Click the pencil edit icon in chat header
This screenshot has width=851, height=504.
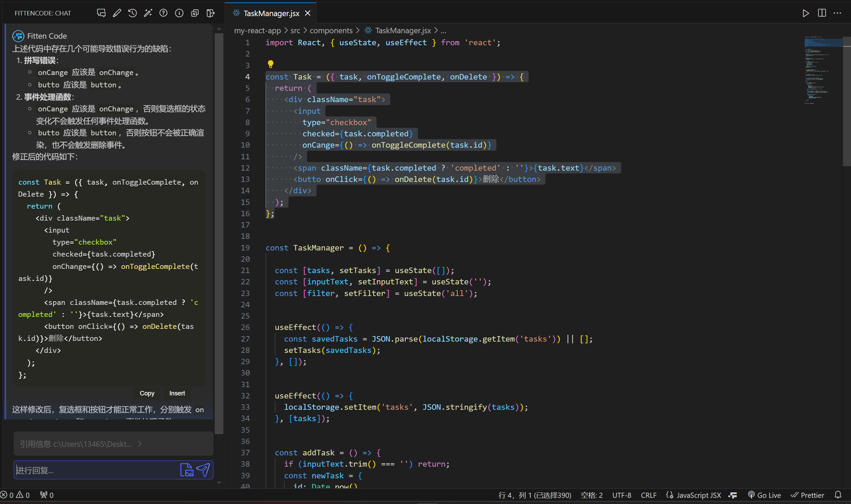point(117,13)
